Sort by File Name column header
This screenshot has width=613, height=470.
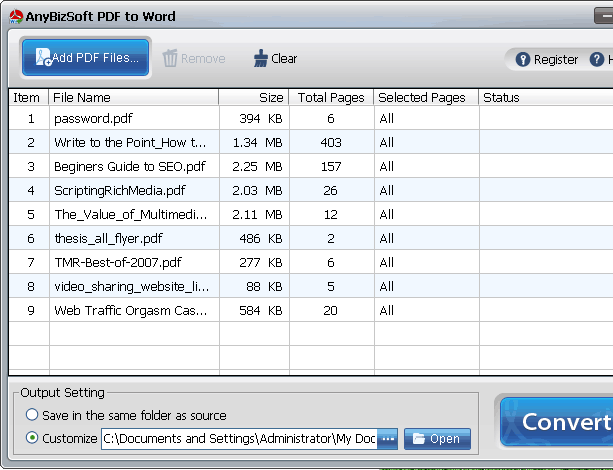click(133, 97)
